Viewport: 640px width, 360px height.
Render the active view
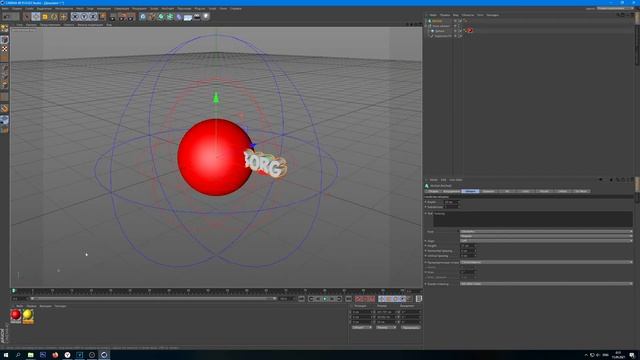[113, 17]
